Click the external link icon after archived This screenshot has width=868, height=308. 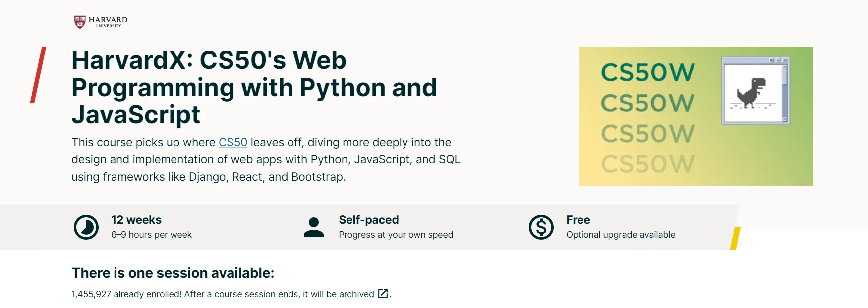tap(383, 294)
